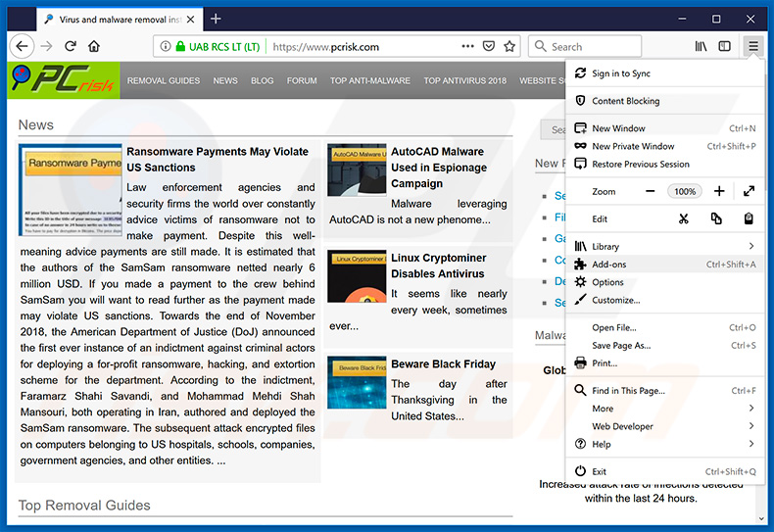Reset zoom at 100% indicator
The width and height of the screenshot is (774, 532).
click(685, 191)
